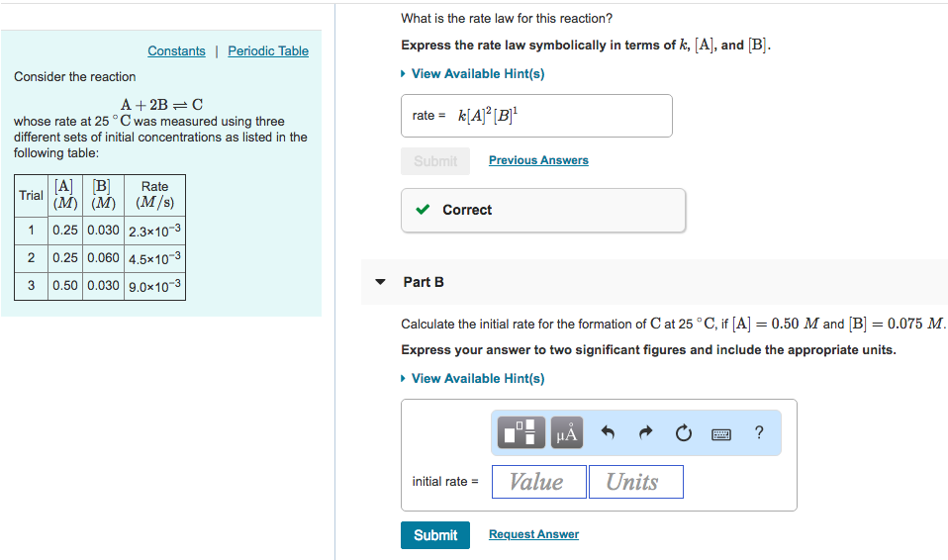
Task: Open the templates (fraction) tool in answer toolbar
Action: (521, 432)
